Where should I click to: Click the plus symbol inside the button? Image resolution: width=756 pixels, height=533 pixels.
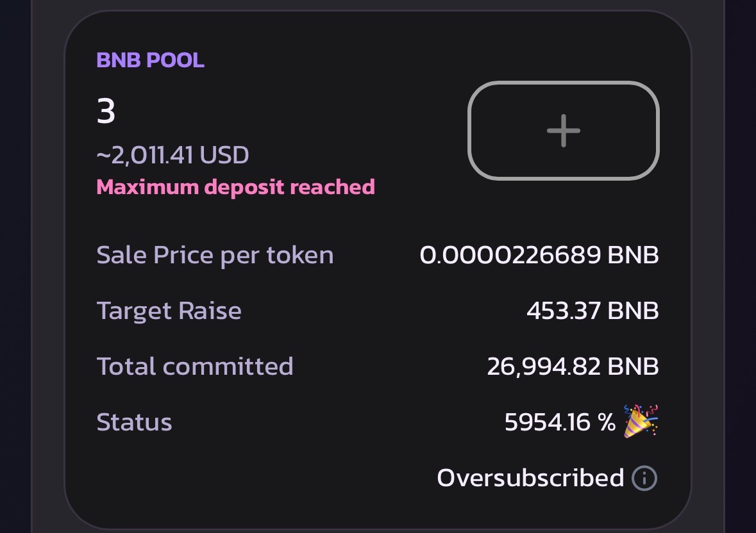coord(563,131)
